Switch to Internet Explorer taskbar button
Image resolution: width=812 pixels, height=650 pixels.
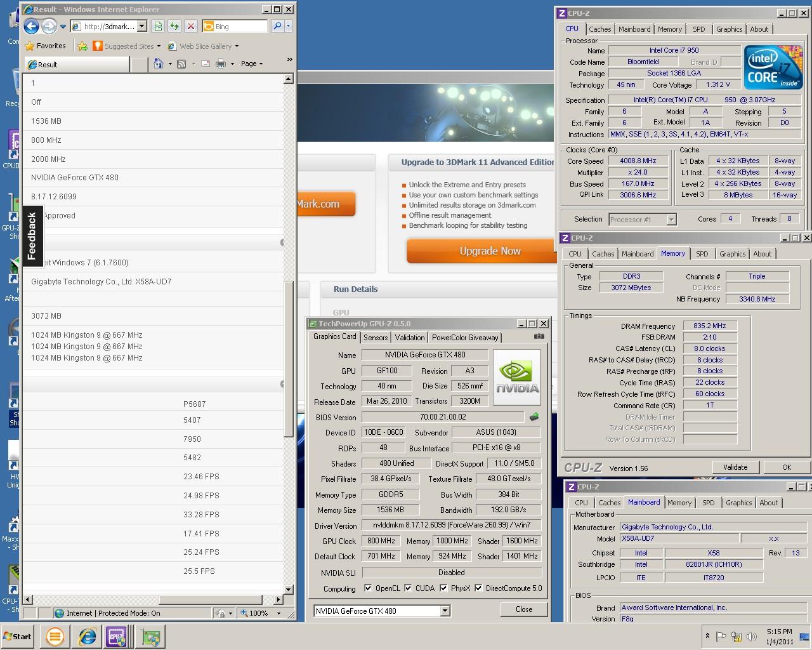coord(87,637)
